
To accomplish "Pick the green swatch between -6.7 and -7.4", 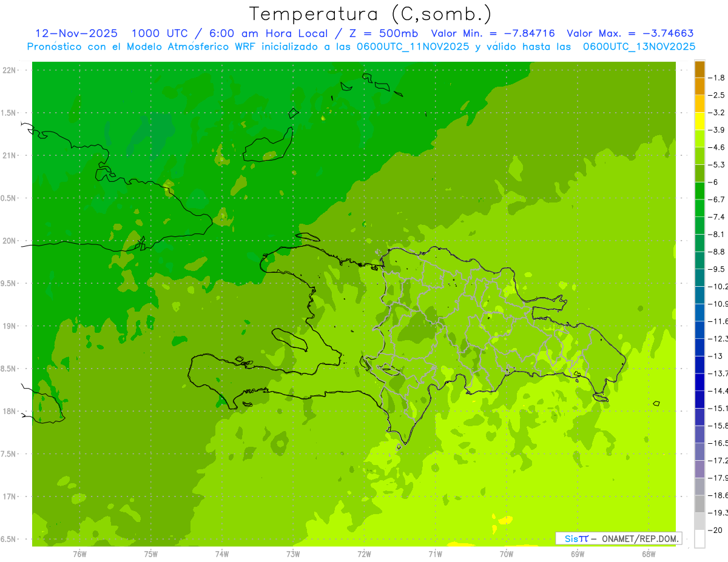I will click(x=699, y=208).
